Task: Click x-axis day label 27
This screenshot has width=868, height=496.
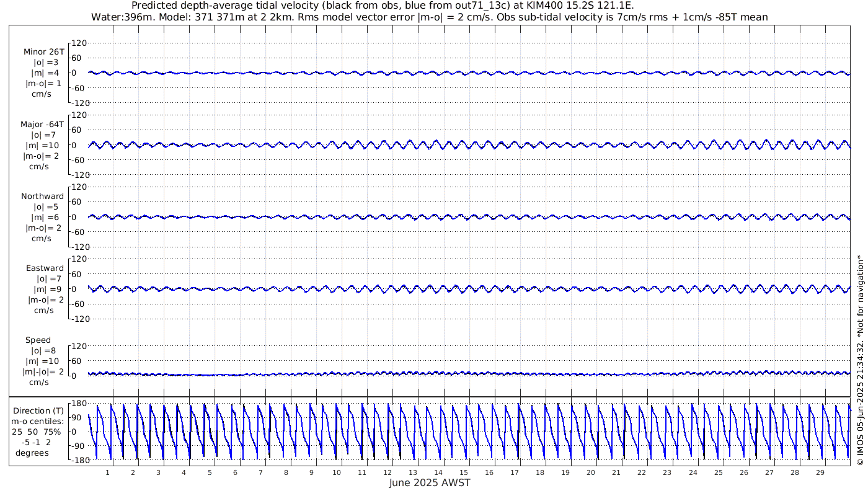Action: 769,472
